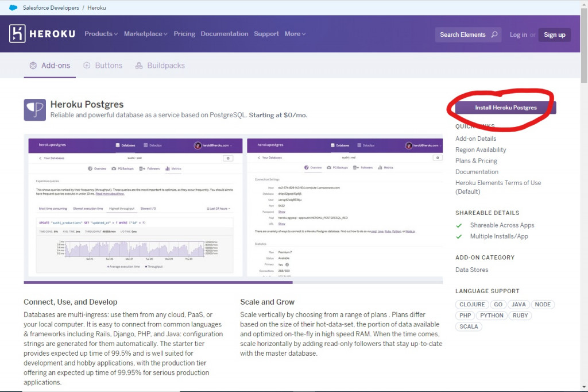Click the Log in link

pyautogui.click(x=519, y=34)
